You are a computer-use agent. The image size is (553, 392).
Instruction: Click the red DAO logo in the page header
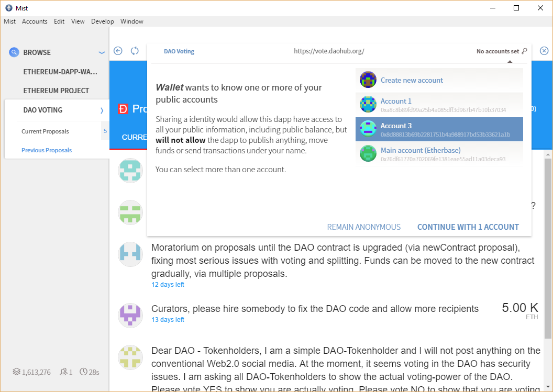point(123,109)
